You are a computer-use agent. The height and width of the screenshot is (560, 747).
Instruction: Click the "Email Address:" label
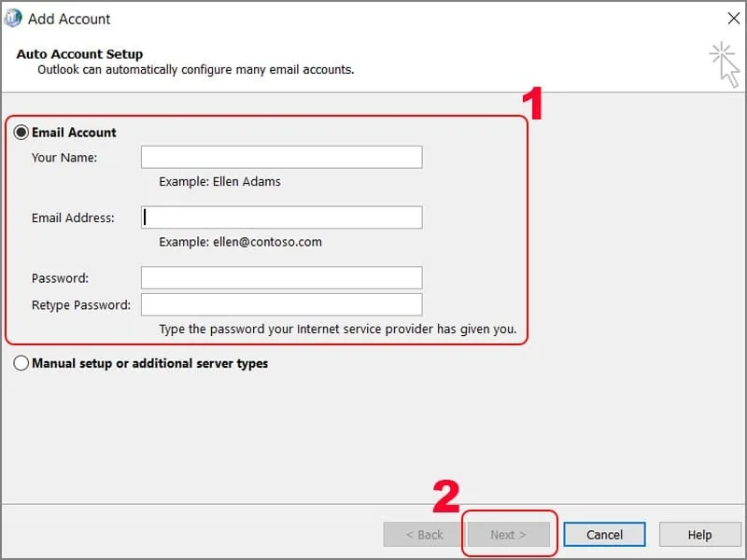point(73,218)
